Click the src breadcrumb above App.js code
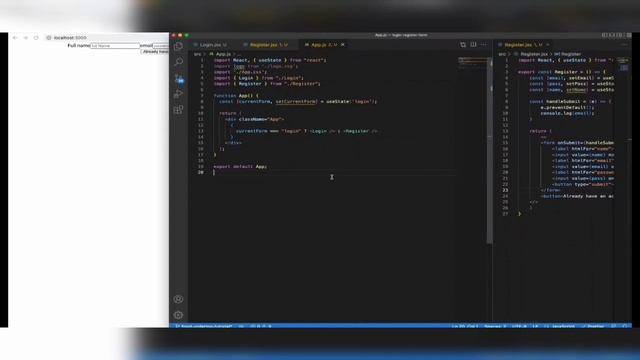This screenshot has height=360, width=640. [x=198, y=54]
